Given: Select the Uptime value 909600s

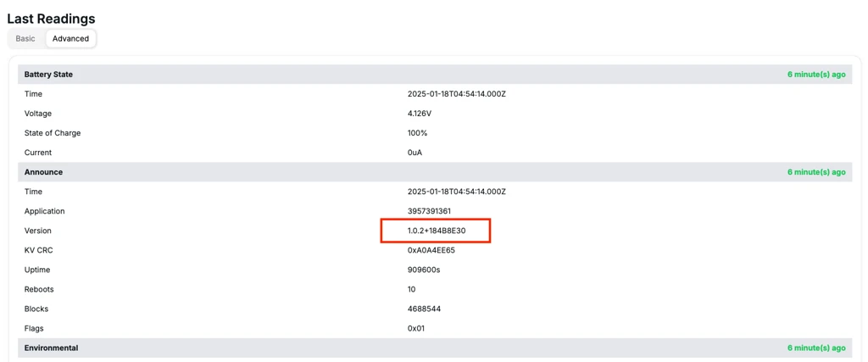Looking at the screenshot, I should (x=423, y=270).
